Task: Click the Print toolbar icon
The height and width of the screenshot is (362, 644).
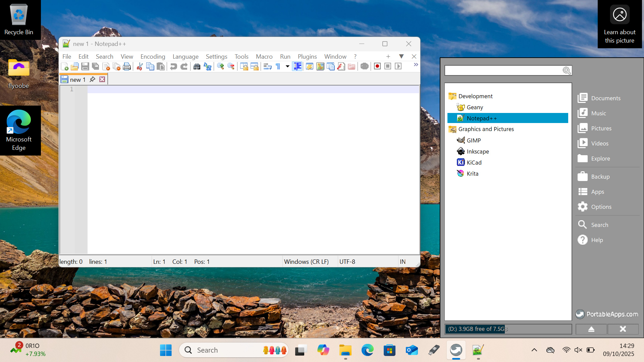Action: tap(127, 66)
